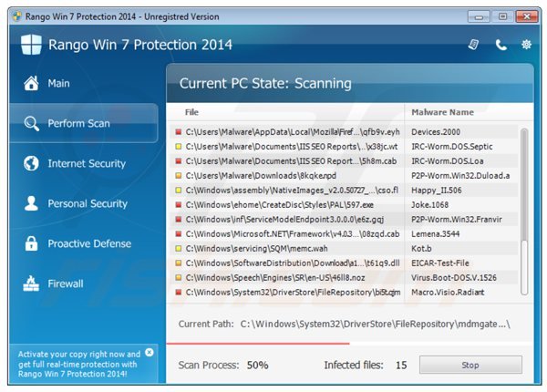The width and height of the screenshot is (547, 392).
Task: Select P2P-Worm.Win32.Franvir entry
Action: pos(457,220)
